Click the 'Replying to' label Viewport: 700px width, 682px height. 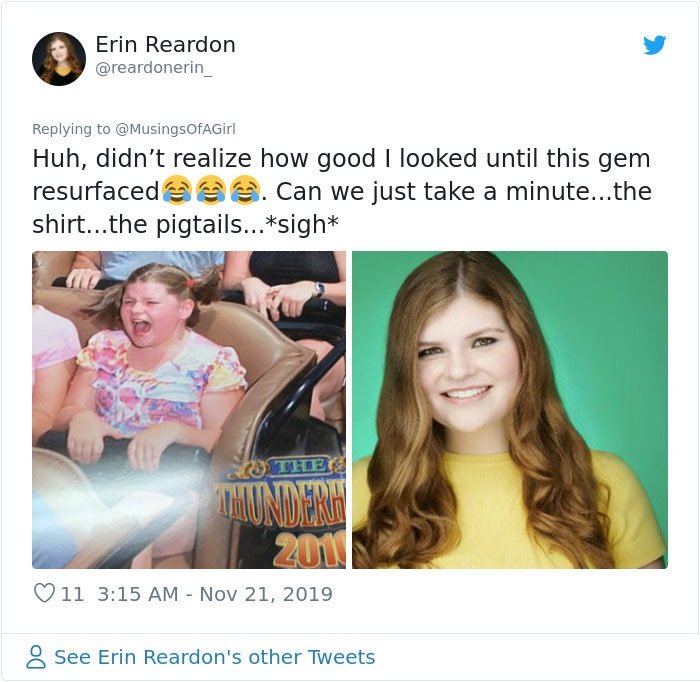[71, 129]
